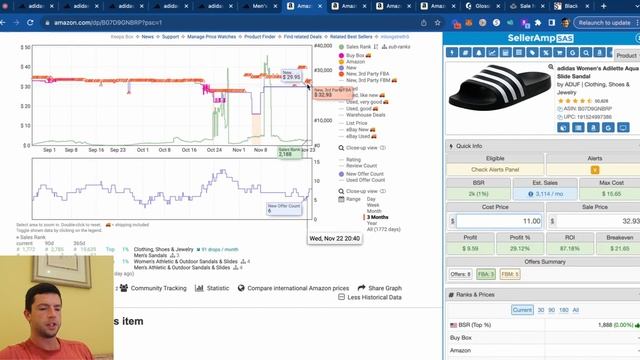
Task: Bookmark this page with the star icon
Action: click(438, 23)
